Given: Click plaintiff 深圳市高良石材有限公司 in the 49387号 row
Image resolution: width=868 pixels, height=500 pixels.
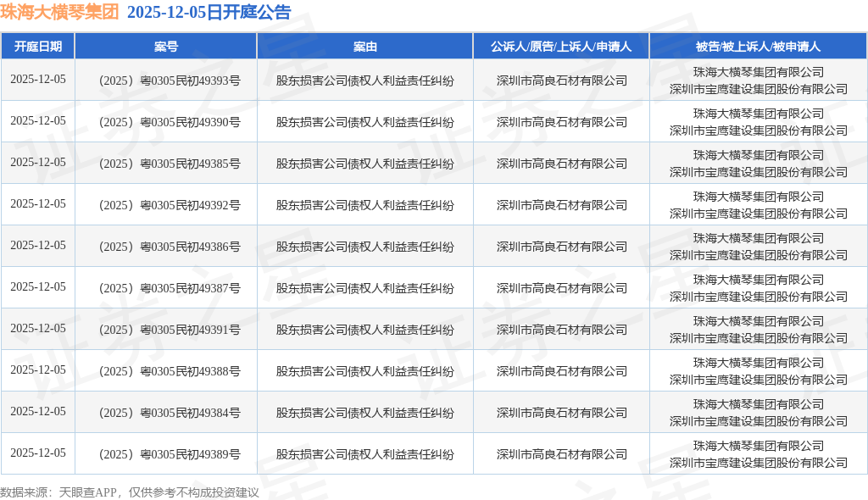Looking at the screenshot, I should (561, 288).
